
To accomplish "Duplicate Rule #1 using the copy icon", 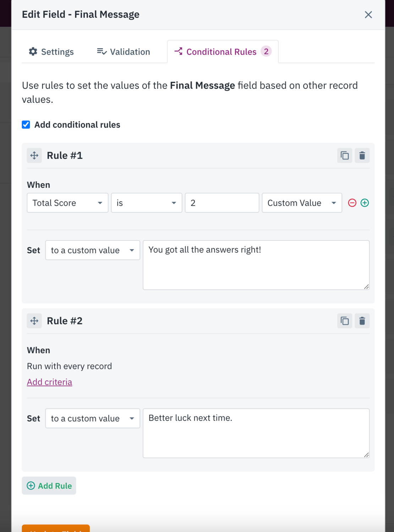I will (x=344, y=155).
